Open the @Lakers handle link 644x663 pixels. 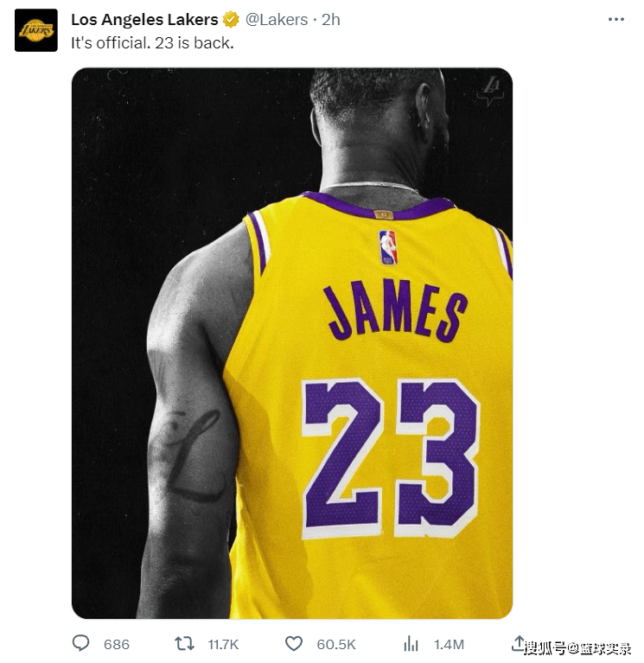tap(277, 20)
